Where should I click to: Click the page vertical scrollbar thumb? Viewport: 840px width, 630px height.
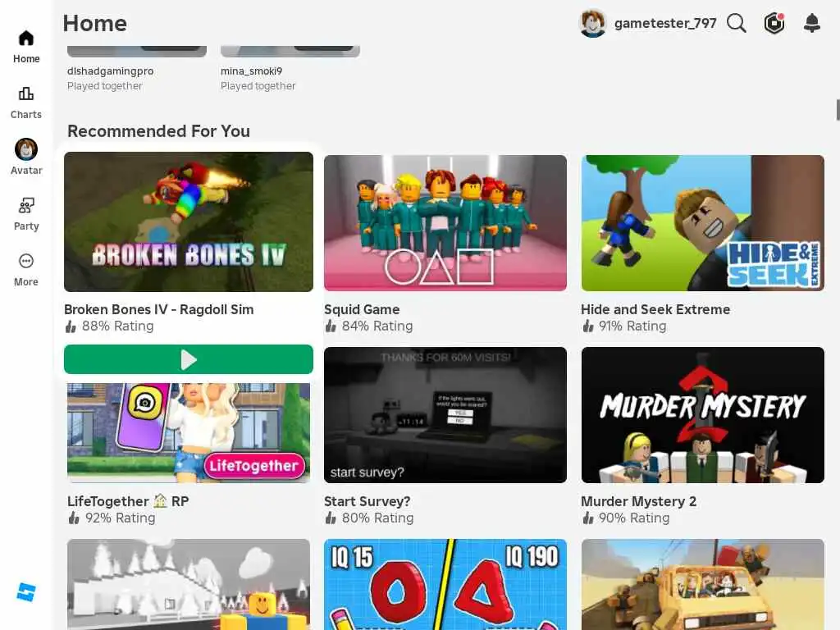click(838, 110)
